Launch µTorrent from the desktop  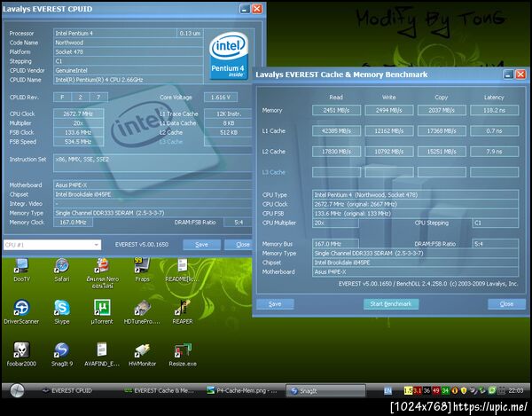pyautogui.click(x=102, y=312)
